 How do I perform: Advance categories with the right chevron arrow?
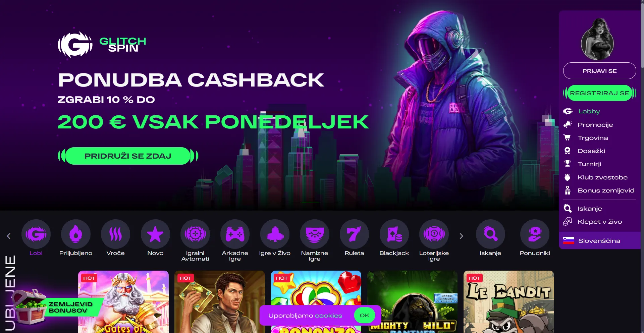pos(461,236)
